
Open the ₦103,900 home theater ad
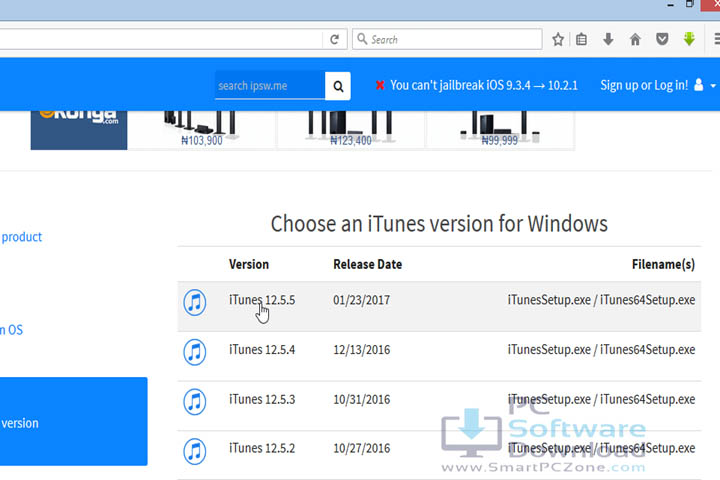point(202,130)
